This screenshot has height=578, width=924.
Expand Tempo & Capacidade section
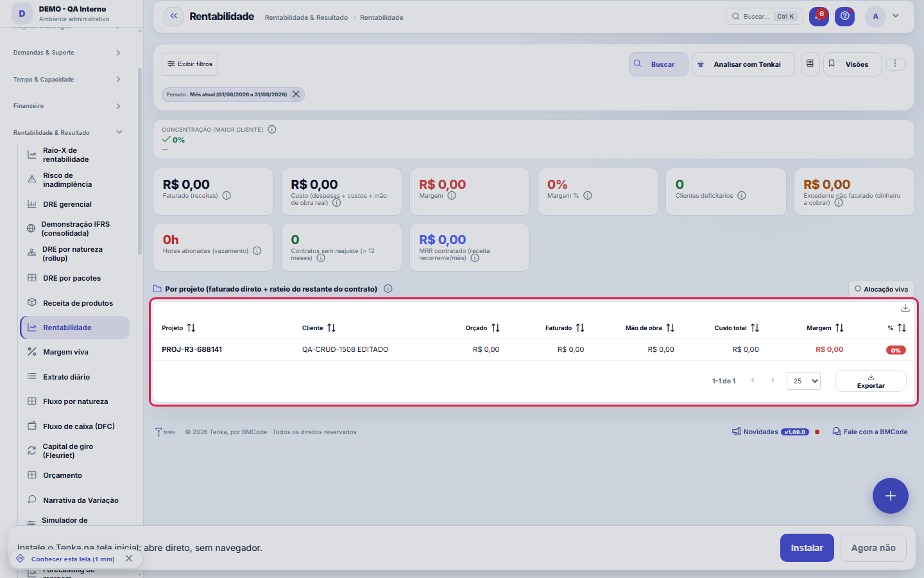coord(67,80)
